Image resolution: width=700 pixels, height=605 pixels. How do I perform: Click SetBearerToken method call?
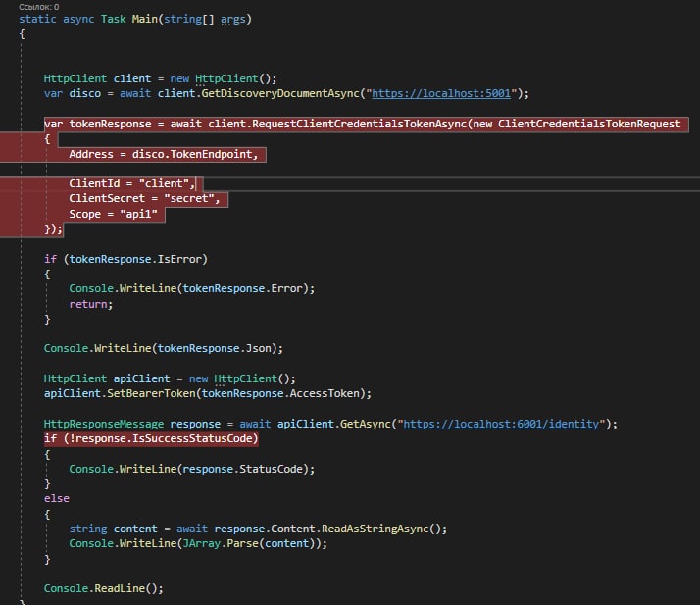[151, 393]
